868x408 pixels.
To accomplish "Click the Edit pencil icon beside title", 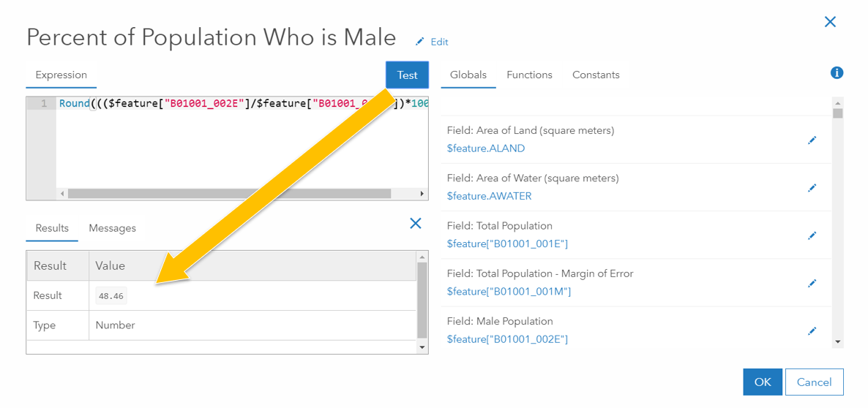I will [420, 42].
